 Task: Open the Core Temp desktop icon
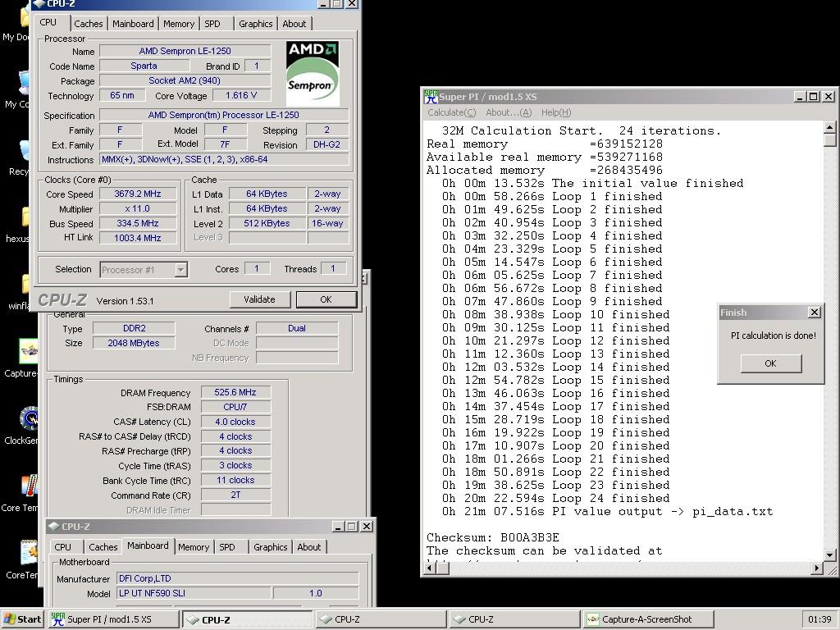[29, 486]
